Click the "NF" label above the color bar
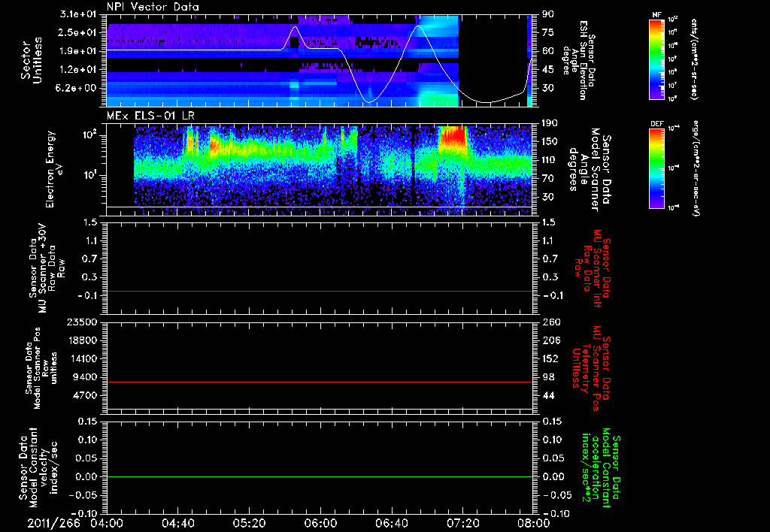The width and height of the screenshot is (770, 532). (656, 15)
